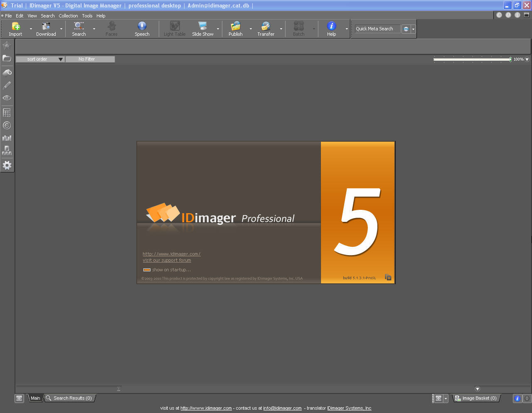Click the Faces toolbar button

111,29
